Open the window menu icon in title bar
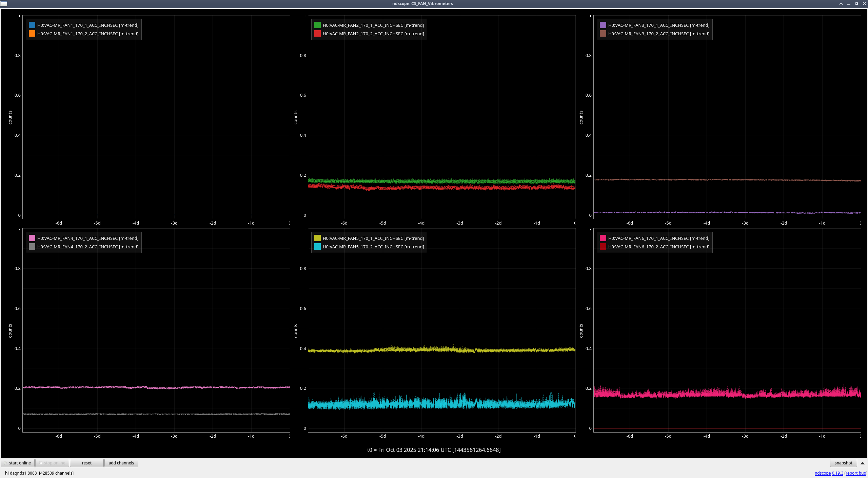 coord(4,3)
